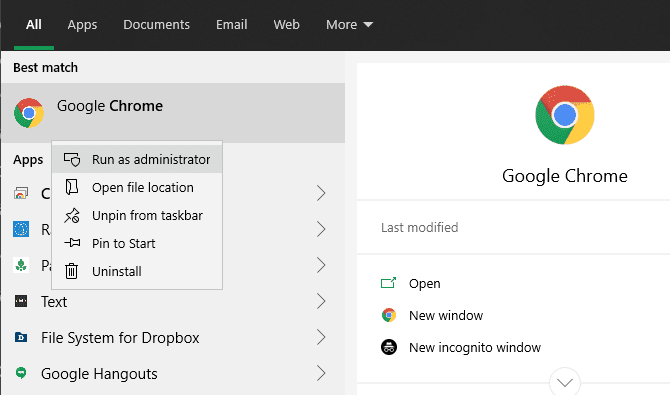
Task: Select Google Chrome best match result
Action: pos(173,113)
